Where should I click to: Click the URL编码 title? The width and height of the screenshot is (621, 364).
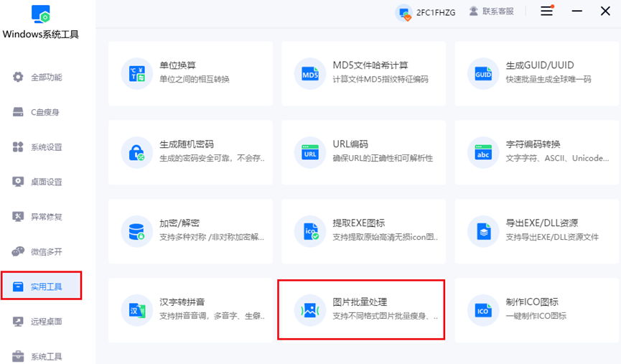point(350,144)
